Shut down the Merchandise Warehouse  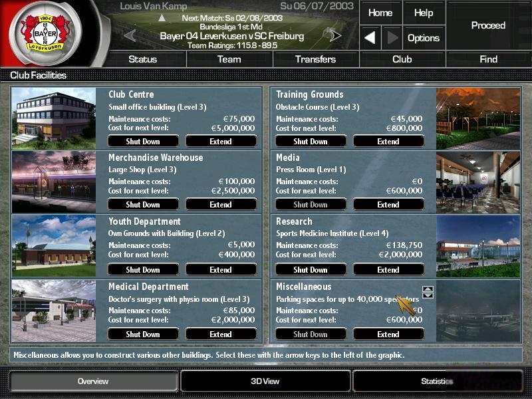tap(143, 204)
